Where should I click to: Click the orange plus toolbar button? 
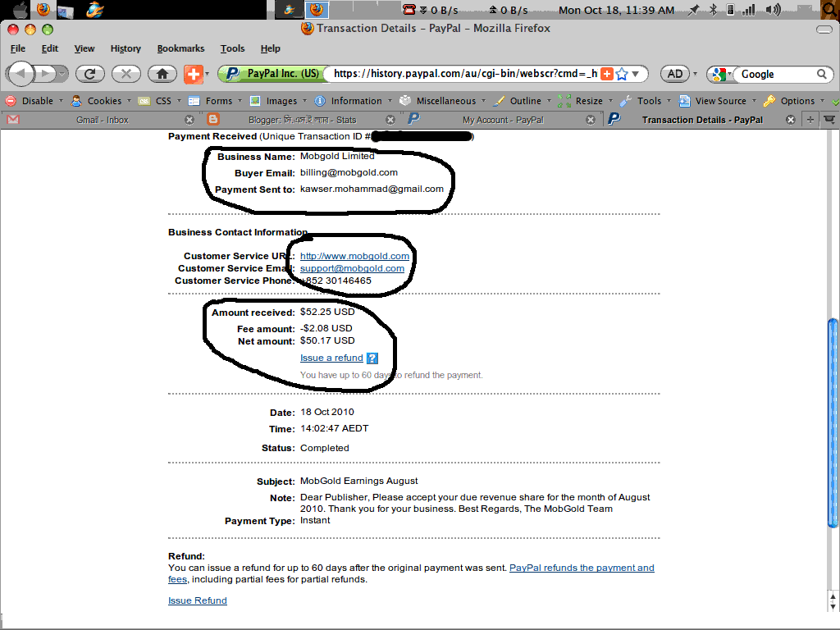coord(193,74)
